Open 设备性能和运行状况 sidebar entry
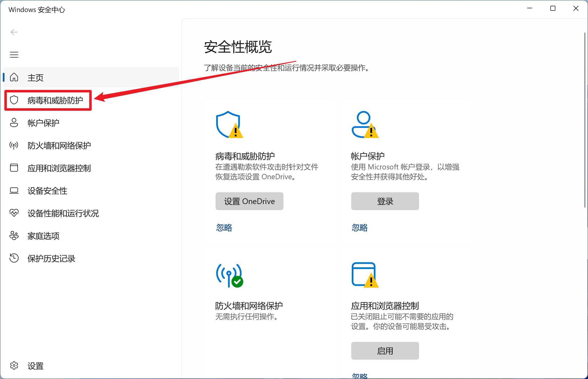The image size is (588, 379). [91, 213]
